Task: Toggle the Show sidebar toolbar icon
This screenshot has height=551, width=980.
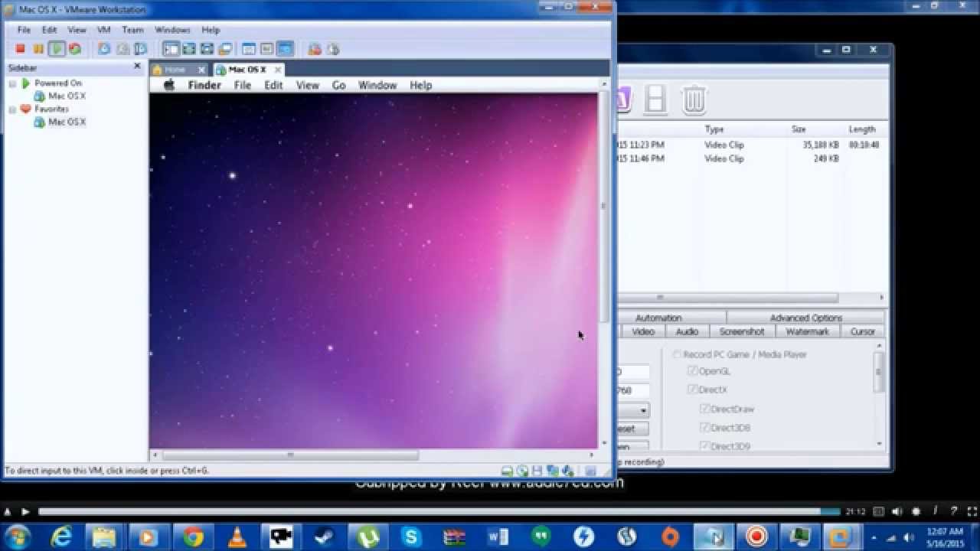Action: [x=171, y=49]
